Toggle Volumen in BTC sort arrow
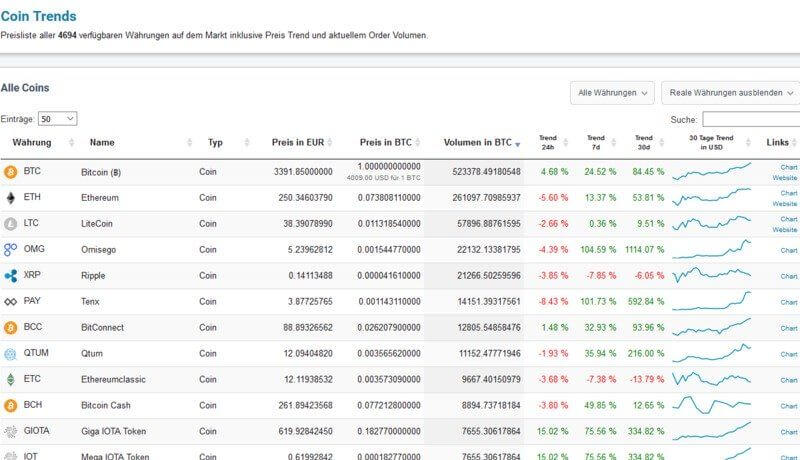 [x=517, y=145]
